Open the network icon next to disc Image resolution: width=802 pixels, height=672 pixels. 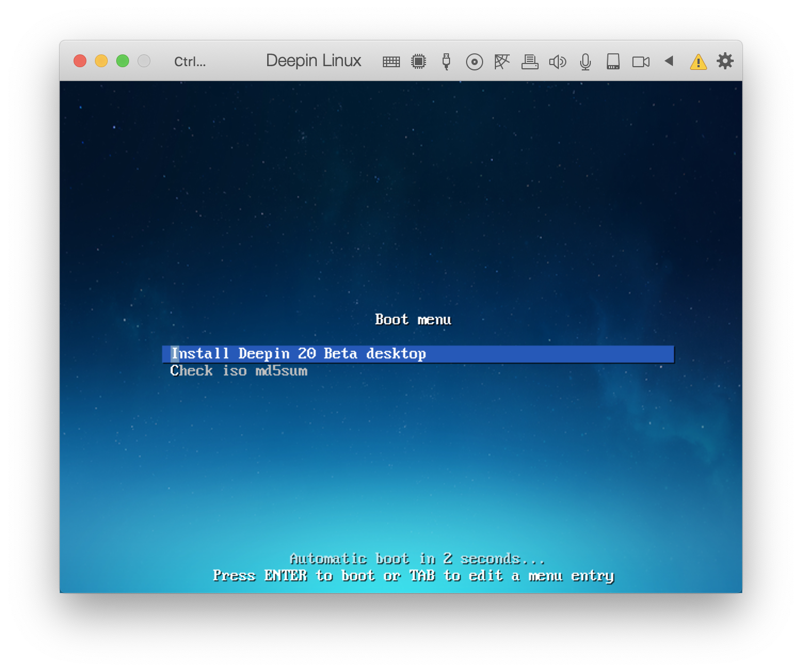[502, 62]
